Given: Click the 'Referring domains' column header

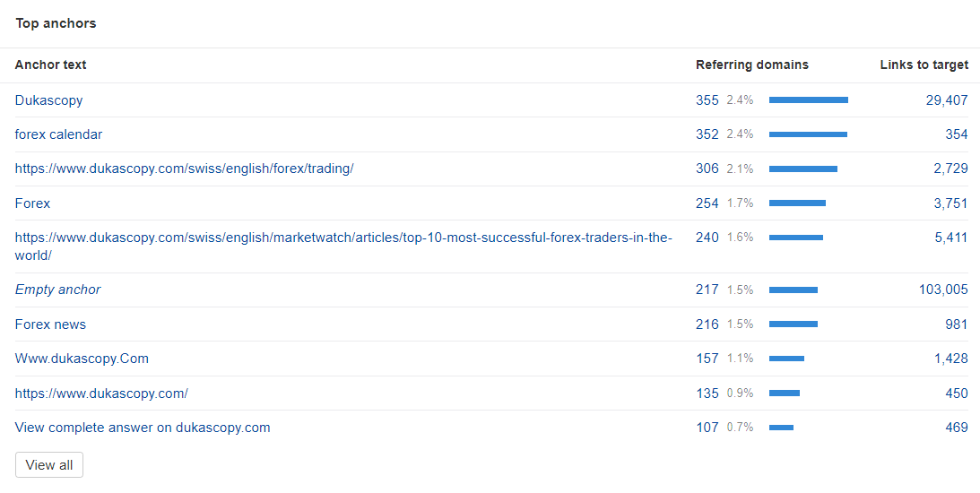Looking at the screenshot, I should coord(751,65).
